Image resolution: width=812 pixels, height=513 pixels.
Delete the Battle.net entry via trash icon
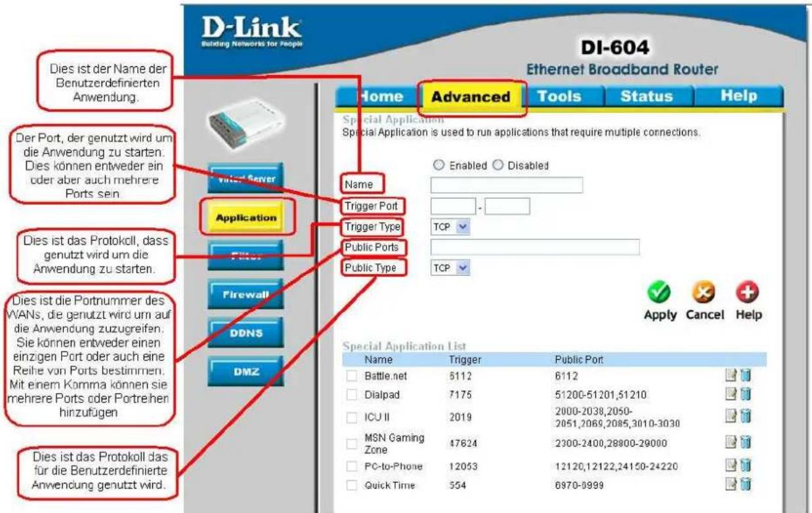pyautogui.click(x=744, y=376)
